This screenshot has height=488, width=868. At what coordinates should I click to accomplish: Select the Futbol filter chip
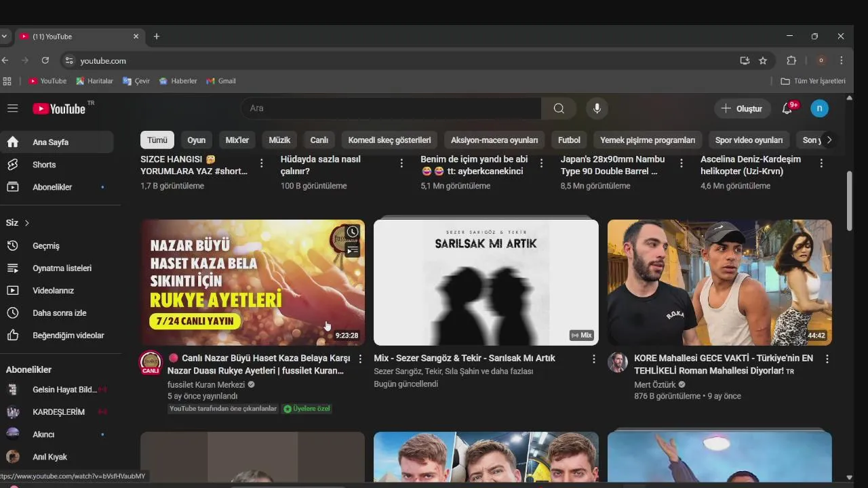569,140
